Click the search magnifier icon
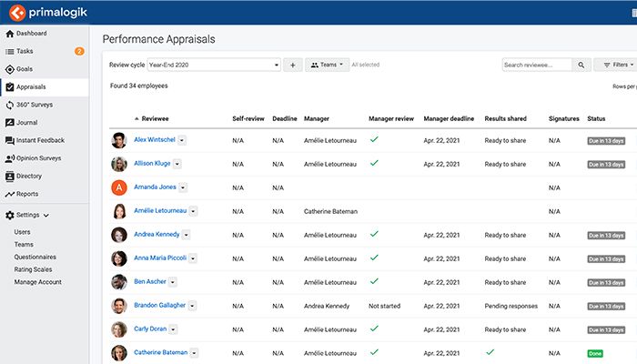This screenshot has height=364, width=637. point(581,66)
